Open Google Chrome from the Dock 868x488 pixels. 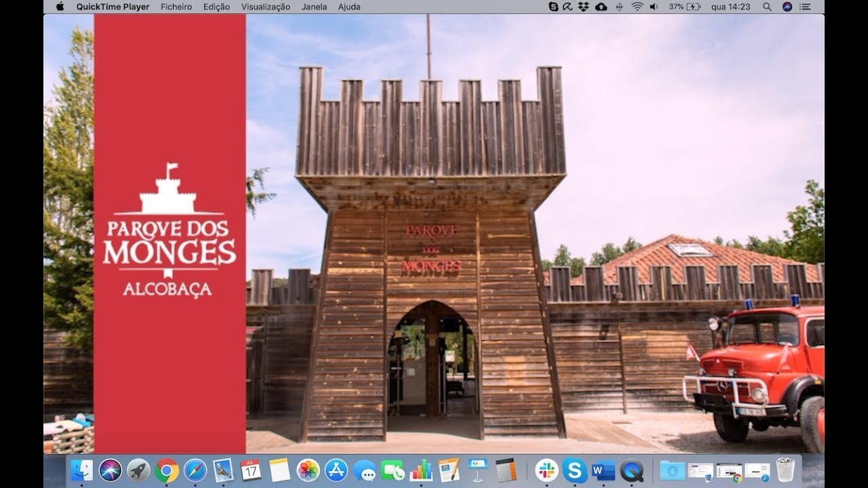click(x=167, y=470)
